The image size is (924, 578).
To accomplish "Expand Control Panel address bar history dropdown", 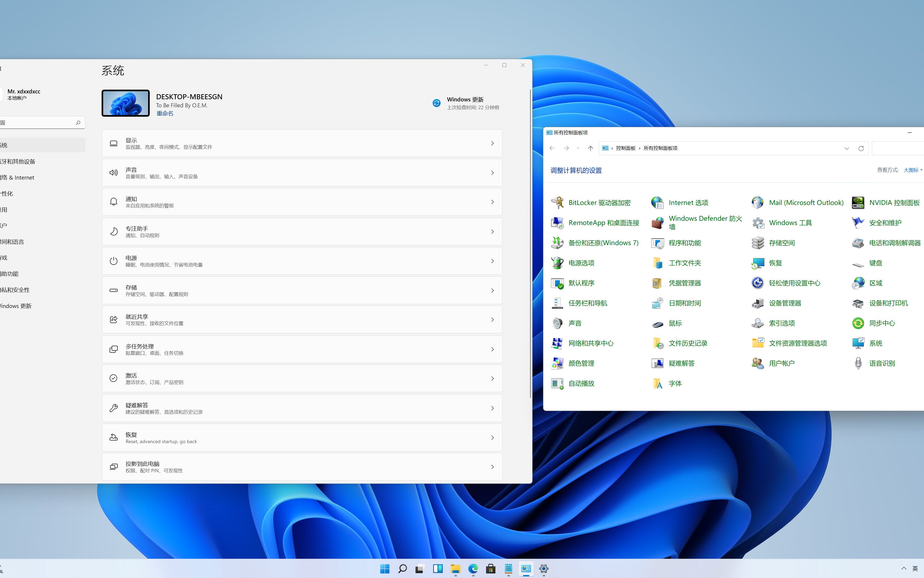I will [846, 148].
